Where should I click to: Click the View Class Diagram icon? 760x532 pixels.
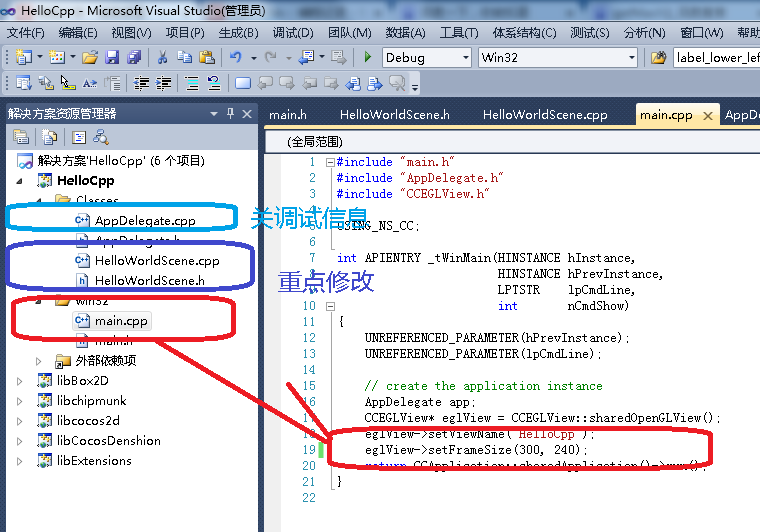(101, 137)
